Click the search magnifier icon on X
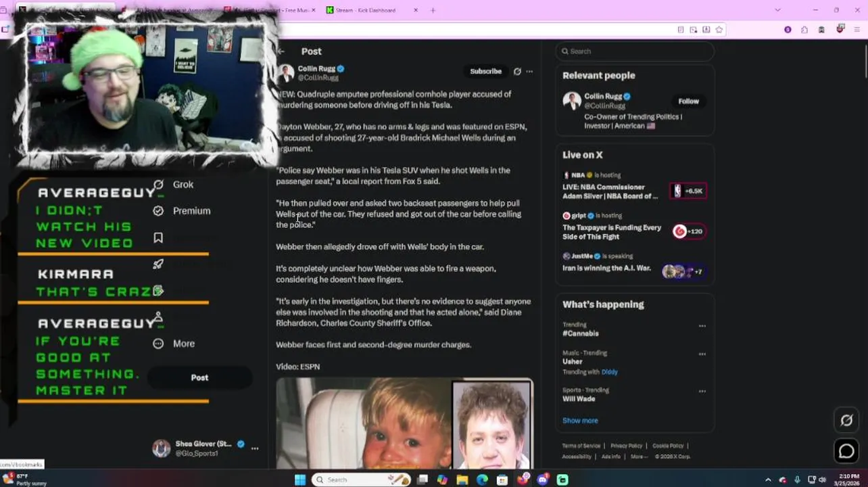The width and height of the screenshot is (868, 487). 564,51
